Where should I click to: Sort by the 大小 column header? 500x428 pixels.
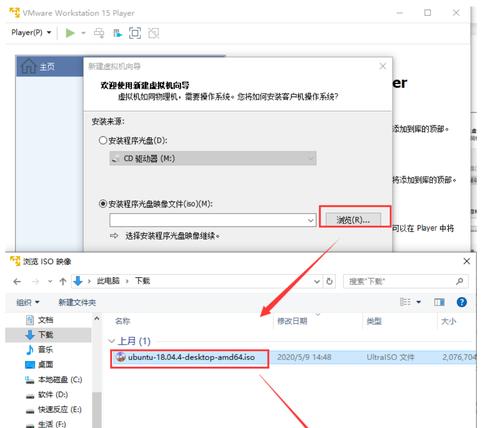coord(448,321)
